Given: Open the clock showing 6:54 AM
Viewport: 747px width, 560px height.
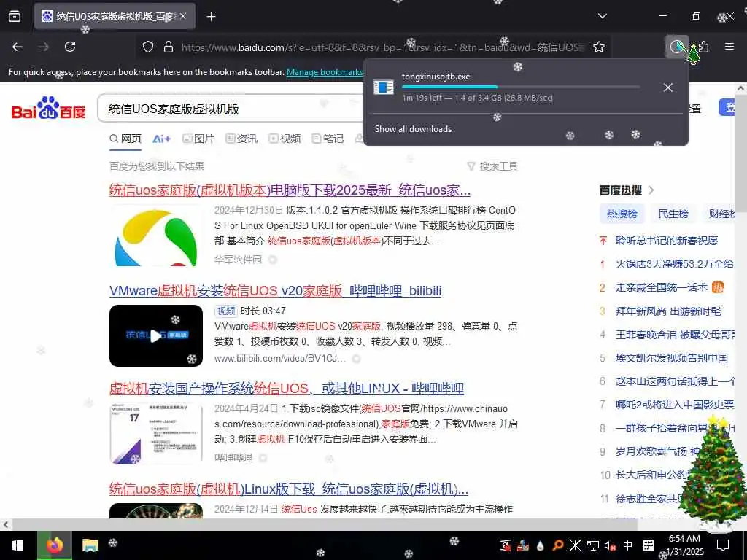Looking at the screenshot, I should [x=684, y=545].
